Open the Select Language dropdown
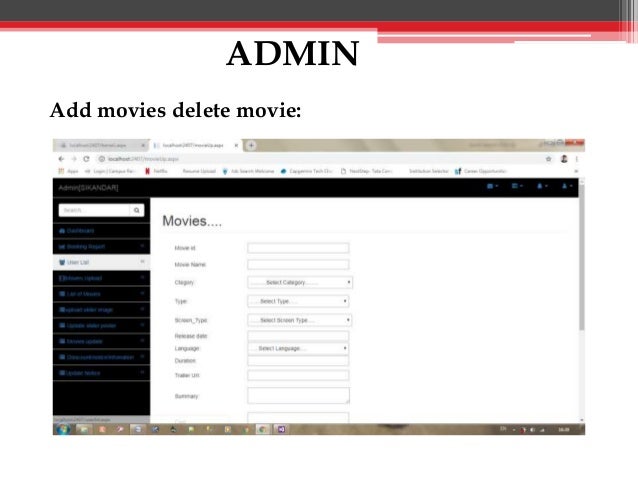 (x=298, y=349)
